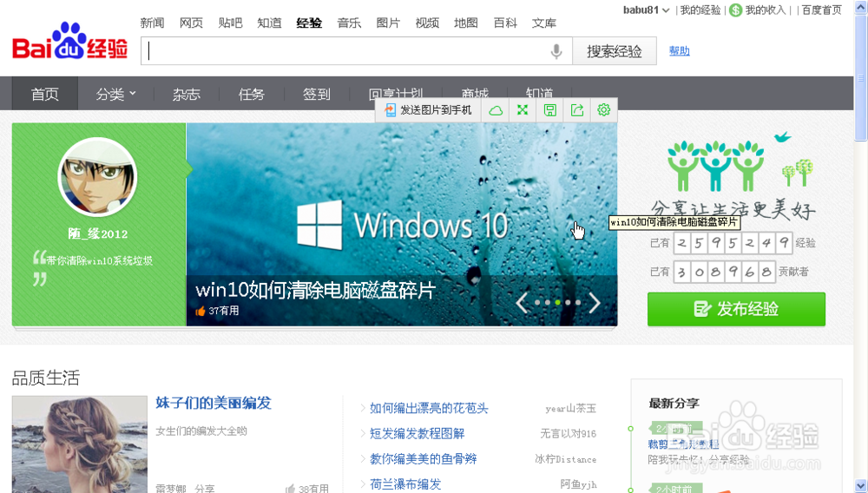Click username 随_缘2012 on banner

tap(98, 234)
